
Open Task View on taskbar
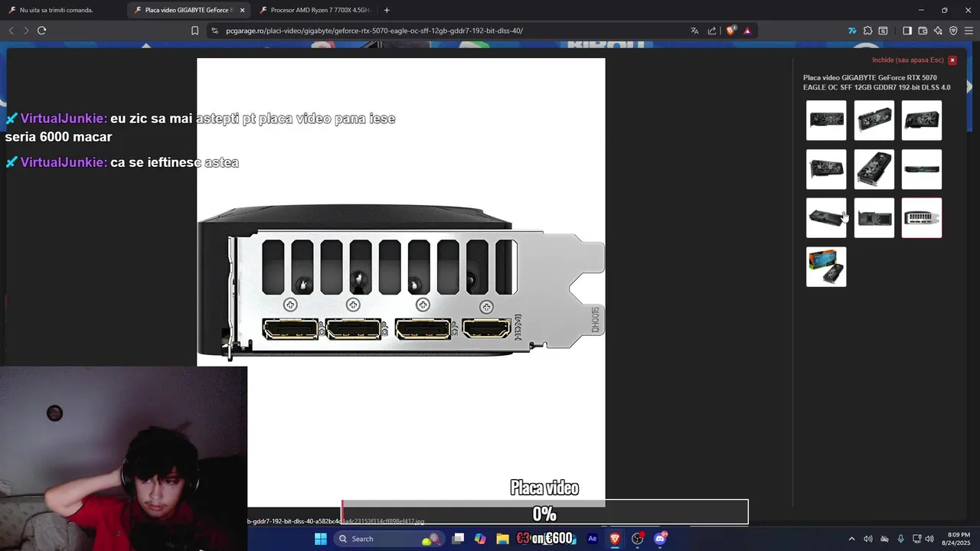tap(458, 539)
